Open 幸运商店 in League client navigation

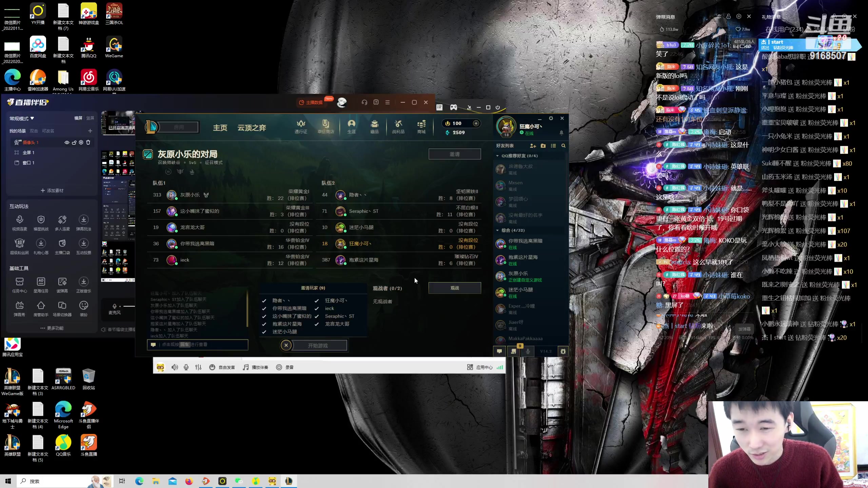[325, 126]
